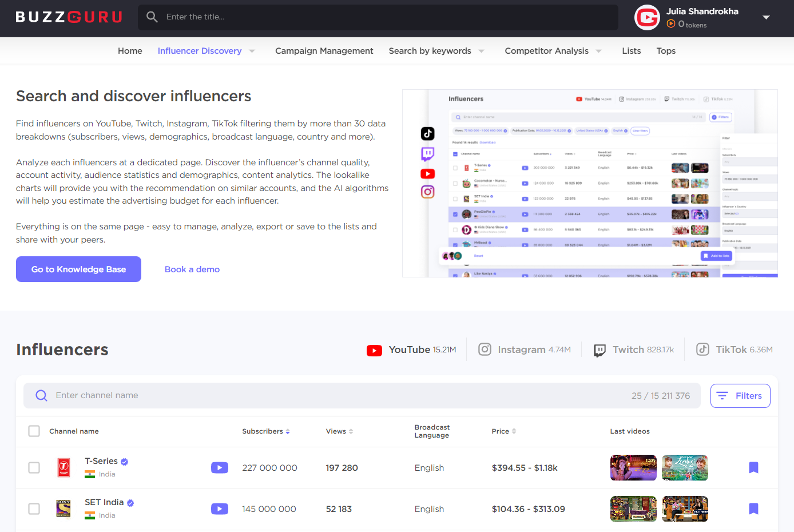Go to Home menu item
Screen dimensions: 794x532
pyautogui.click(x=130, y=51)
